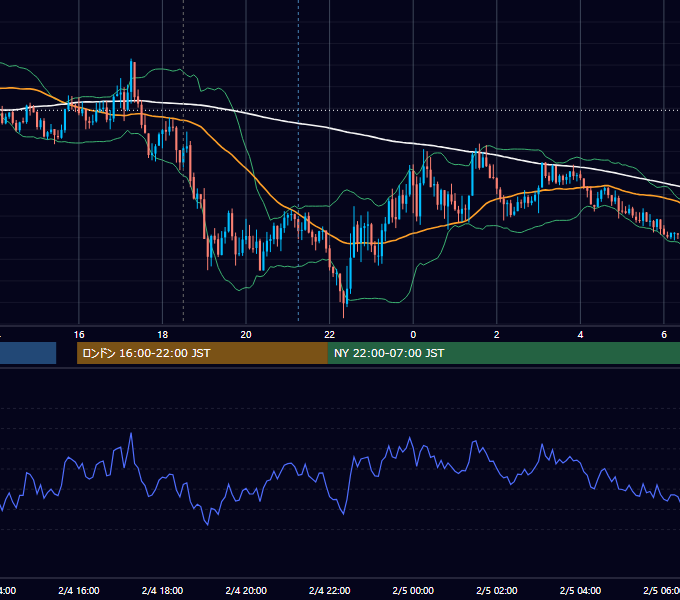Click the indicator line's peak near 2/4 17:00
This screenshot has width=680, height=600.
pos(131,434)
